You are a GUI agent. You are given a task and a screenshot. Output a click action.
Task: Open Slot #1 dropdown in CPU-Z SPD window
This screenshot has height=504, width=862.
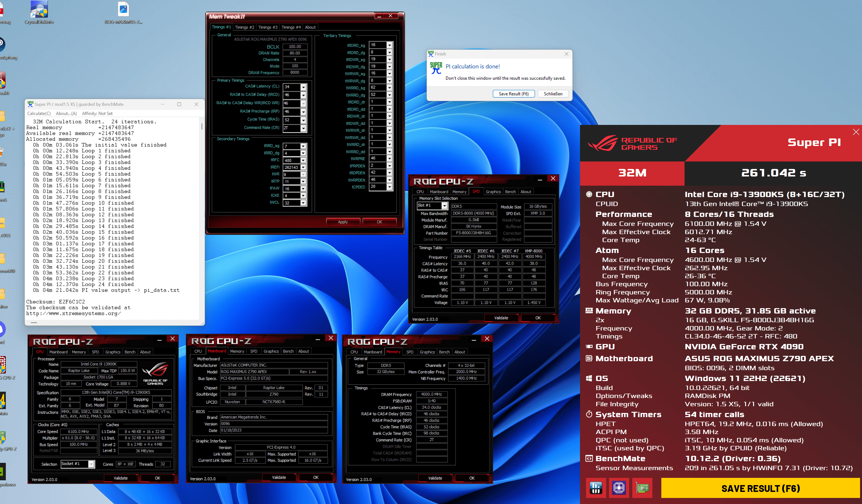(444, 206)
